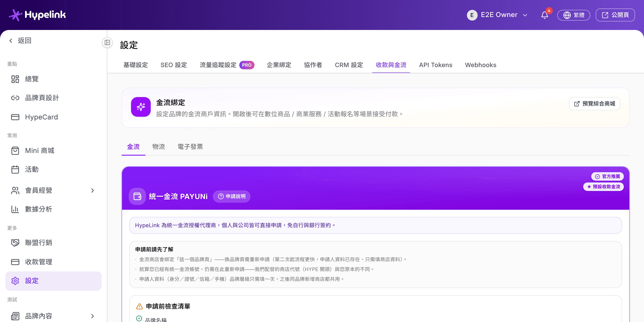This screenshot has width=644, height=322.
Task: Switch to 基礎設定 tab
Action: [136, 65]
